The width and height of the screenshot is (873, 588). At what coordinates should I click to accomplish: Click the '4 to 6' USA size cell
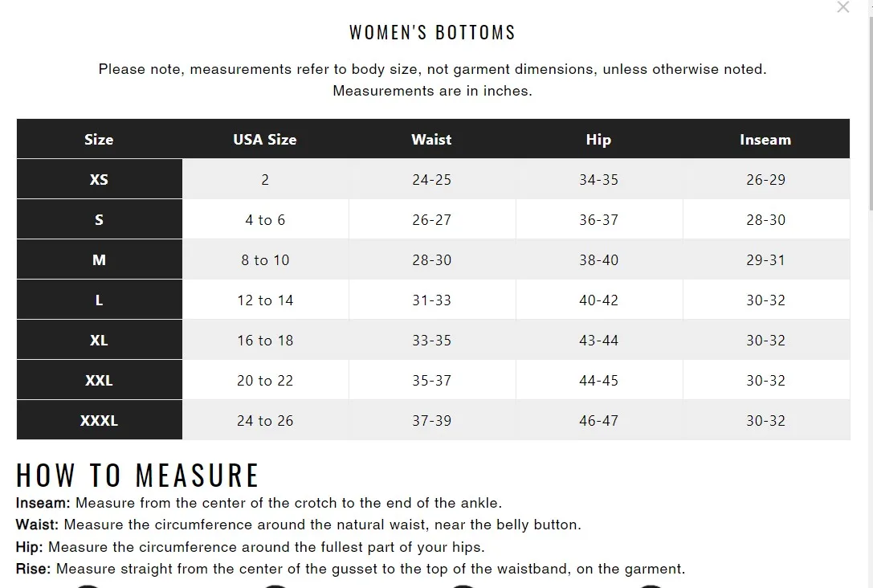click(x=265, y=219)
